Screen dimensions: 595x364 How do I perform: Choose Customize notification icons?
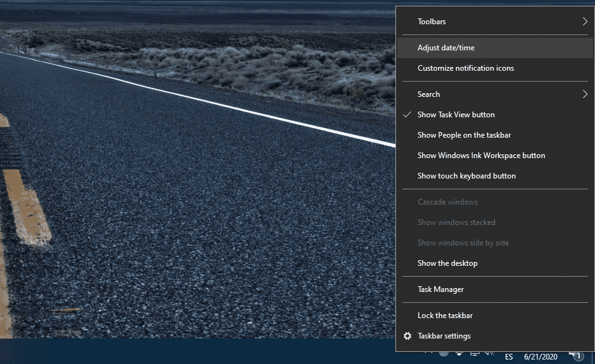pos(466,68)
